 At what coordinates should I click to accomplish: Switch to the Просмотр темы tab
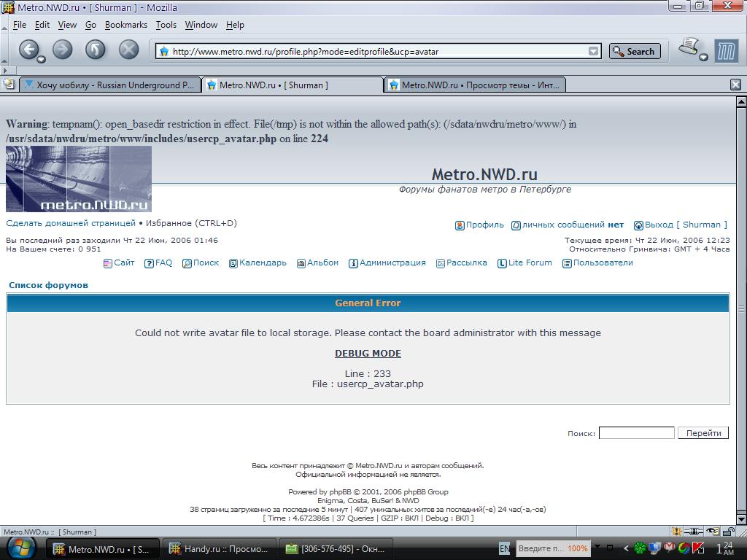(474, 85)
